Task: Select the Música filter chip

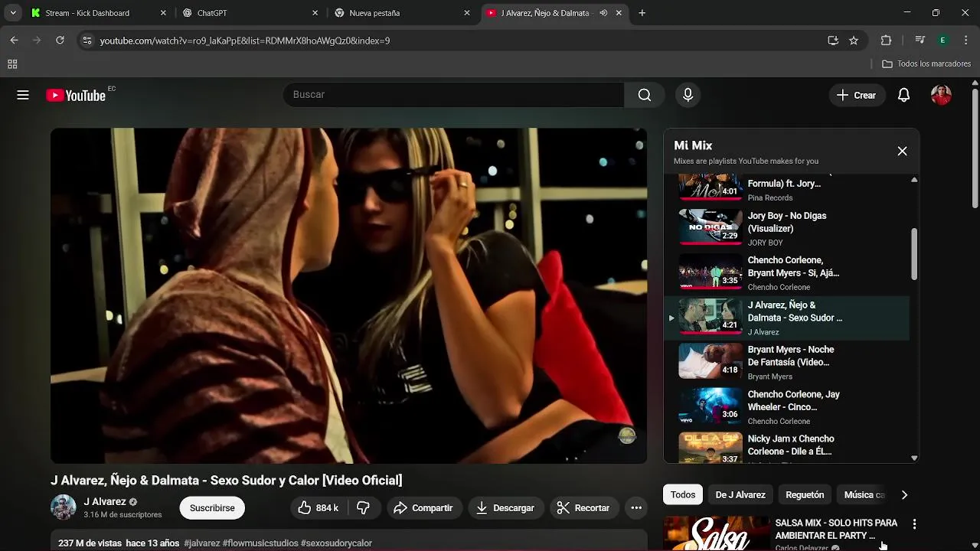Action: pyautogui.click(x=864, y=495)
